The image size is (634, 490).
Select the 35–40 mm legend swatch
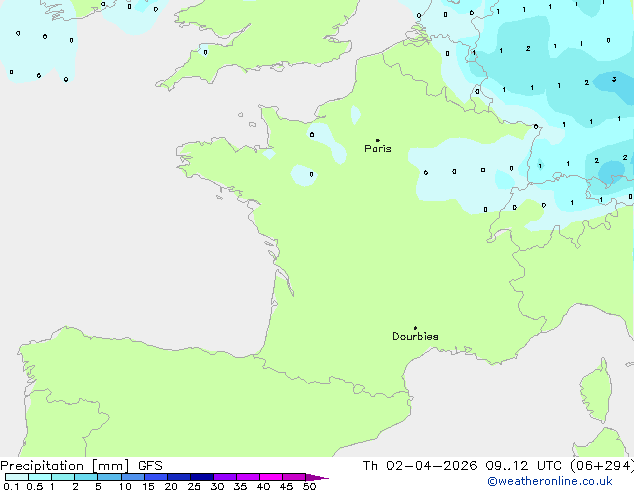tap(248, 477)
